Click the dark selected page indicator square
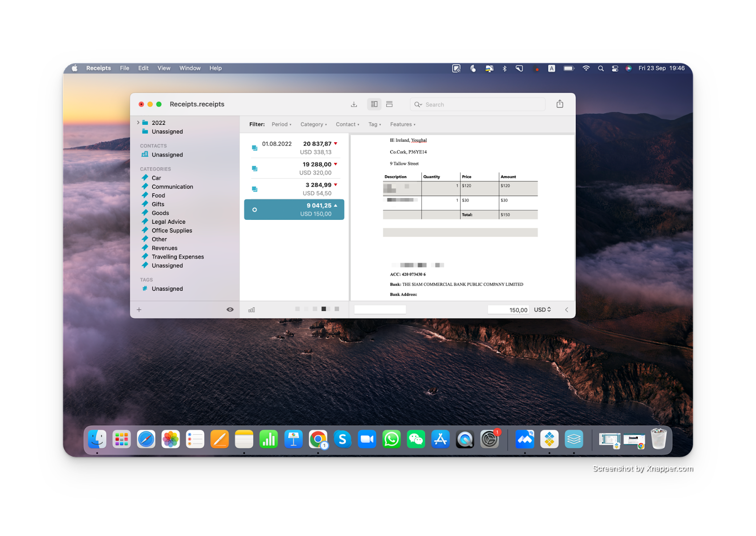The width and height of the screenshot is (756, 536). tap(324, 309)
